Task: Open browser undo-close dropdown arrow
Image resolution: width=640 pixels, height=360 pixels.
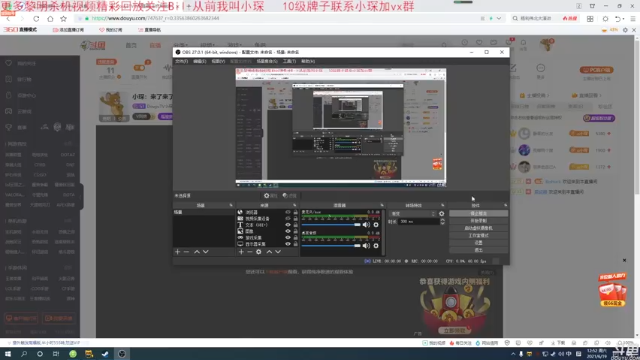Action: pos(623,19)
